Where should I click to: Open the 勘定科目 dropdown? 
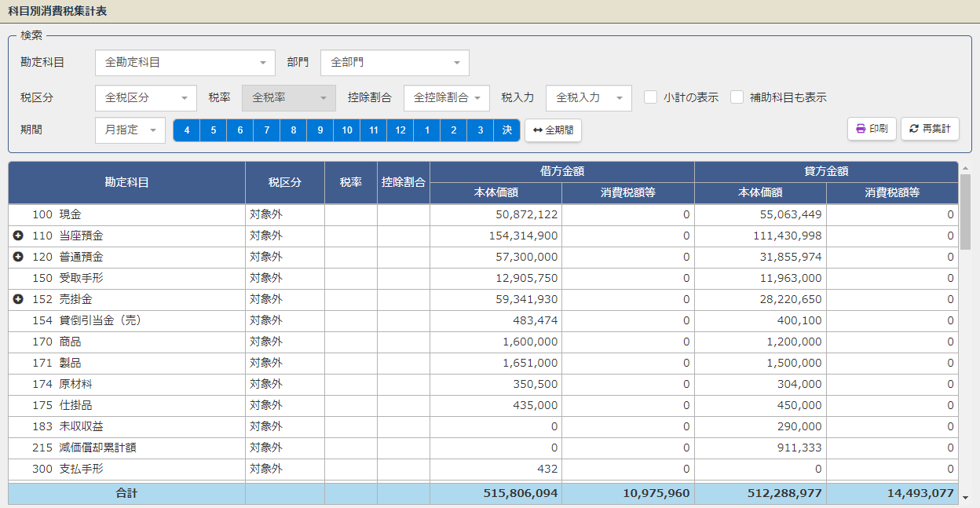tap(185, 63)
